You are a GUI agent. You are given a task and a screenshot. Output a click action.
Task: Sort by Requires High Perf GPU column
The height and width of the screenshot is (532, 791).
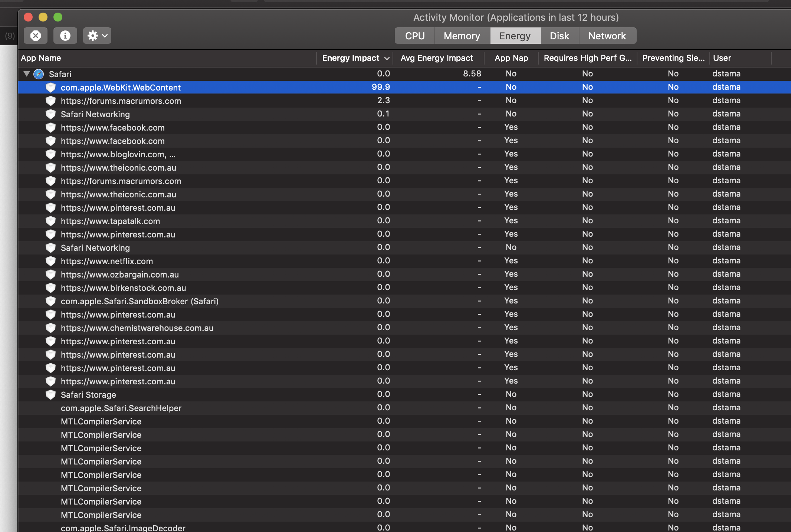coord(588,58)
